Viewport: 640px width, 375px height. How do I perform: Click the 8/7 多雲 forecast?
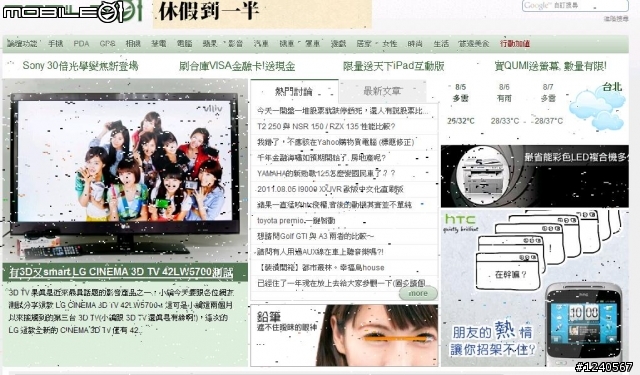548,104
